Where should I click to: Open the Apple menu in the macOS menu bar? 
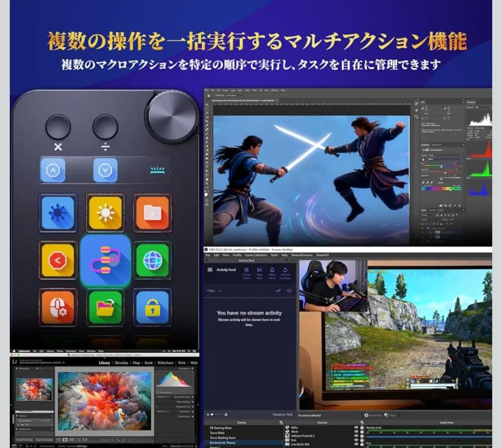[14, 352]
